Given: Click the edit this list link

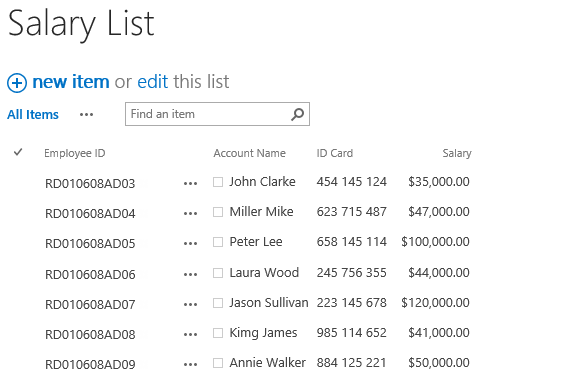Looking at the screenshot, I should pos(153,81).
